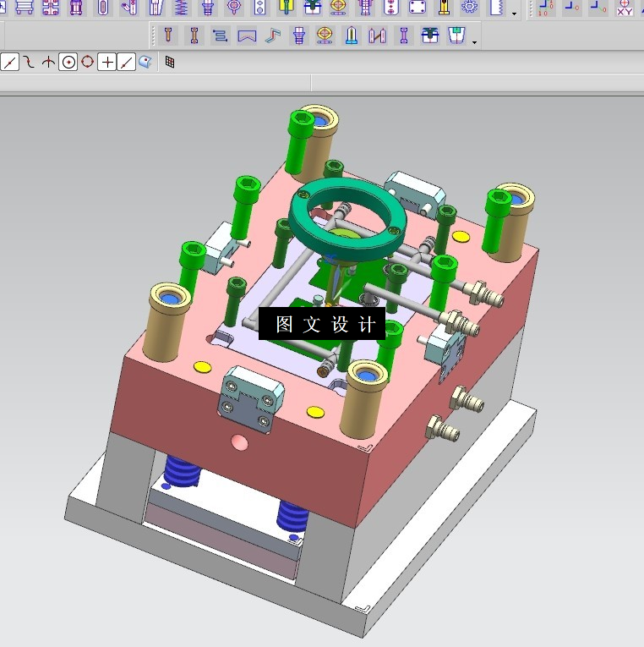This screenshot has width=644, height=647.
Task: Toggle the midpoint snap option
Action: 9,63
